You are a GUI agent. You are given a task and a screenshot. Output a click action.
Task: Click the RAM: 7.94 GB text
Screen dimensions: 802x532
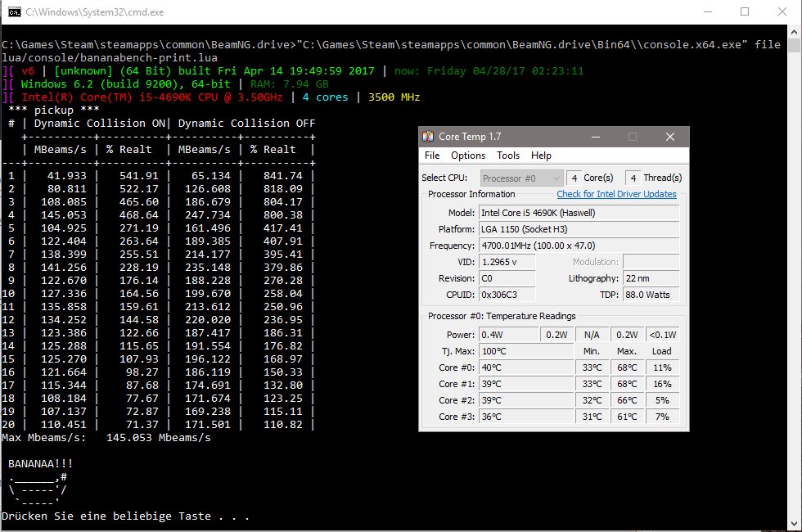pos(290,83)
